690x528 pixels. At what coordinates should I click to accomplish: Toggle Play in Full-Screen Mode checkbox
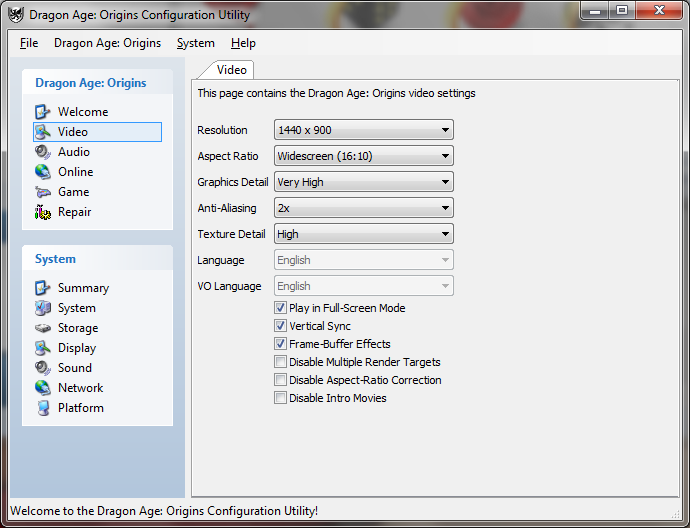pos(280,308)
